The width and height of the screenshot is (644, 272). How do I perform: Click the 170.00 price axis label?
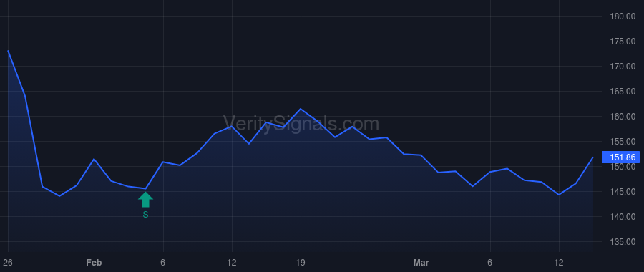pyautogui.click(x=623, y=67)
